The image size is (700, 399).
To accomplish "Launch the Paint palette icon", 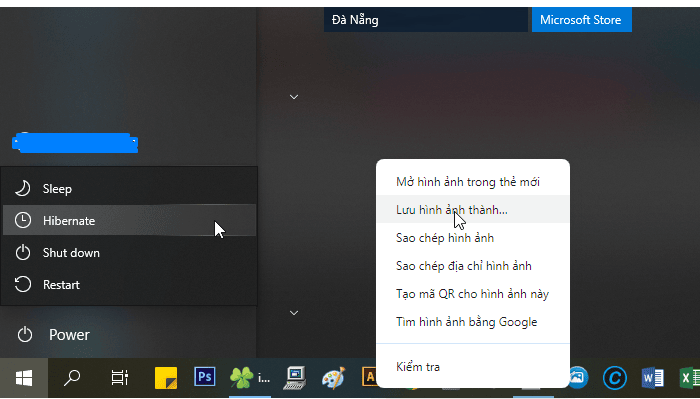I will pyautogui.click(x=333, y=378).
